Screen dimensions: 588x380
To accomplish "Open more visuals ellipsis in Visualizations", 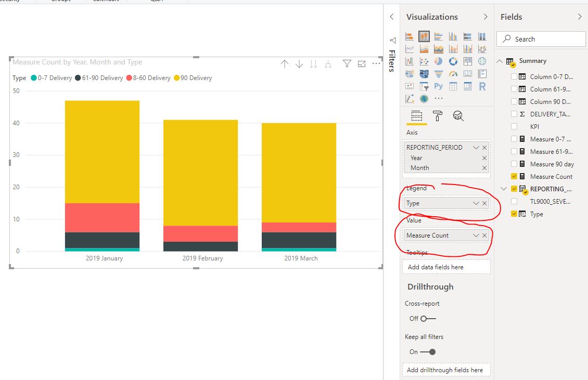I will click(438, 99).
